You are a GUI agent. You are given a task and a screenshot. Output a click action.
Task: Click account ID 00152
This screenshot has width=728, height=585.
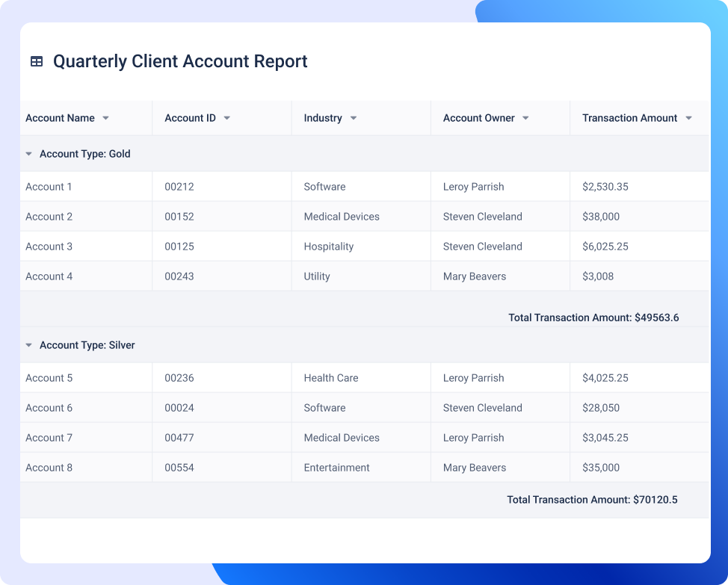tap(179, 217)
